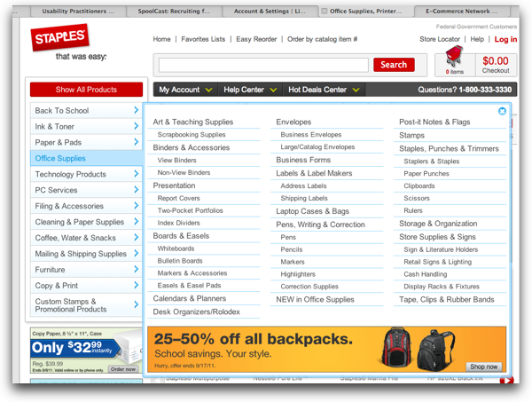Expand the Hot Deals Center dropdown
532x402 pixels.
point(324,90)
